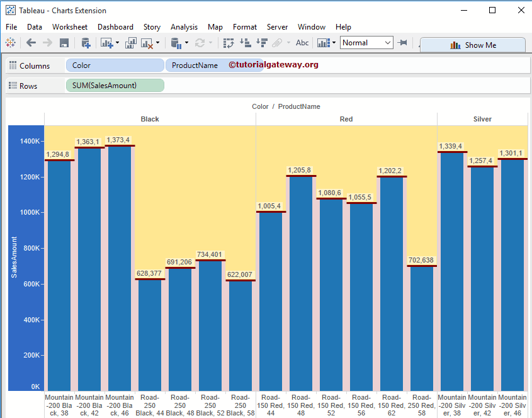Click the Save disk icon
This screenshot has width=532, height=418.
point(64,43)
